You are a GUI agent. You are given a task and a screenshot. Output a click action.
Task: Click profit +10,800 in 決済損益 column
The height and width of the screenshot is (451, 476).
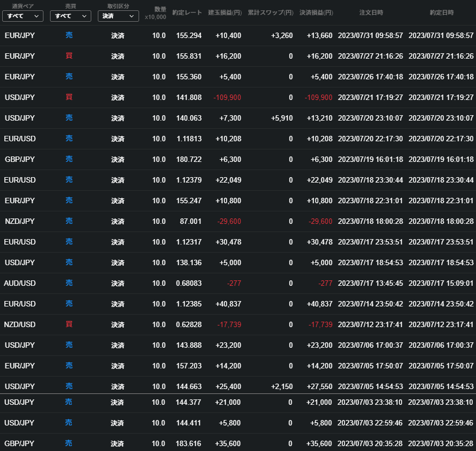[320, 201]
